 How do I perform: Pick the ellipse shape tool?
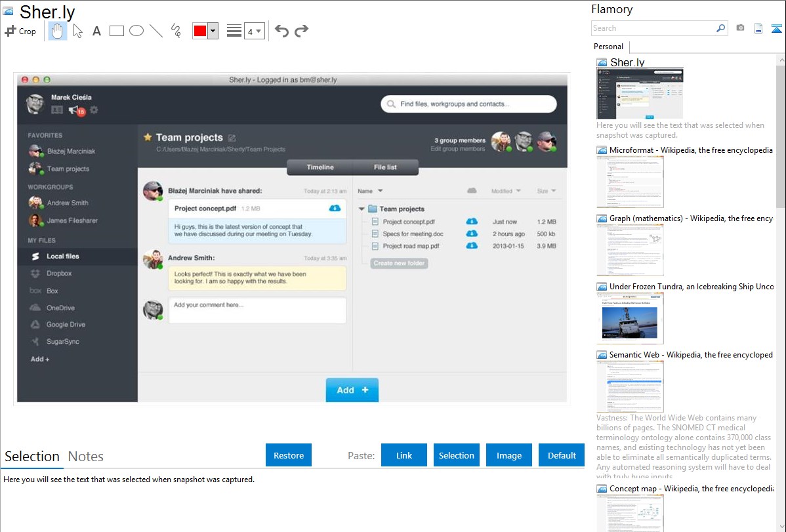(136, 31)
